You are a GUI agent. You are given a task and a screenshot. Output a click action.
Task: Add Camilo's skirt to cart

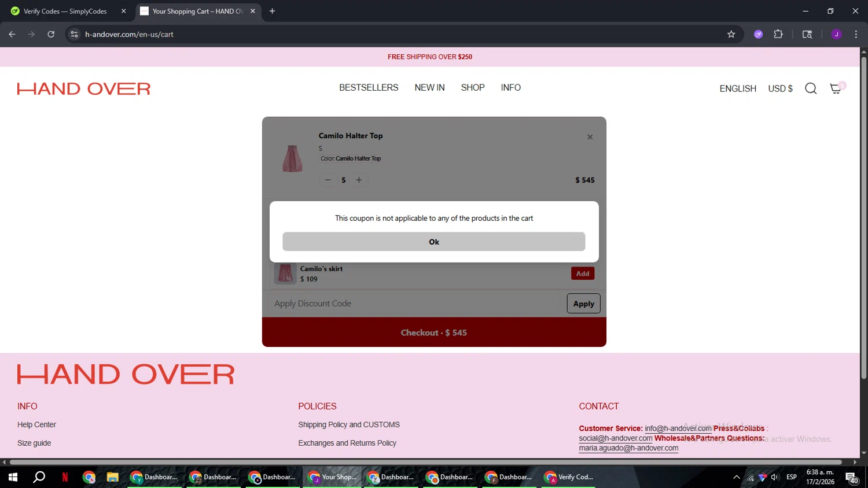(x=583, y=273)
